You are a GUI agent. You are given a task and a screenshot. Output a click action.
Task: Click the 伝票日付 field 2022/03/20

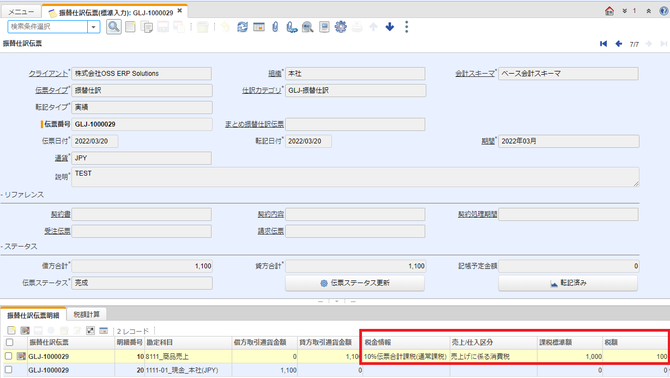[x=94, y=141]
